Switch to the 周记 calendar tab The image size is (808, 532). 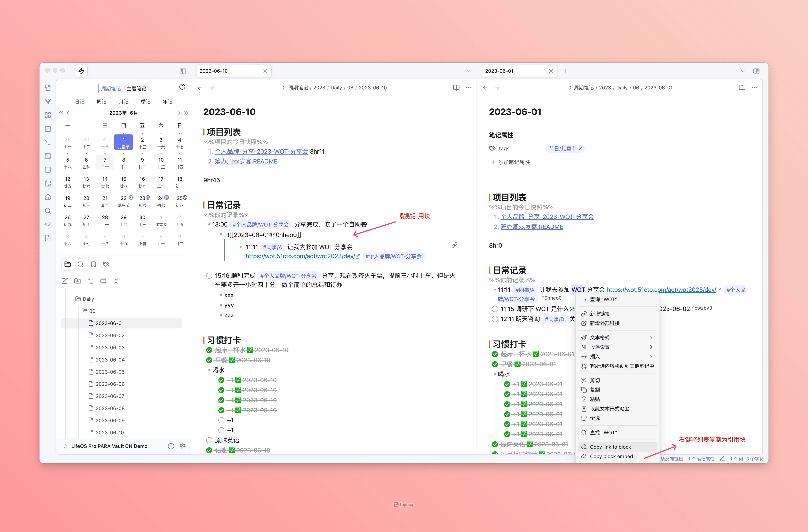click(102, 102)
